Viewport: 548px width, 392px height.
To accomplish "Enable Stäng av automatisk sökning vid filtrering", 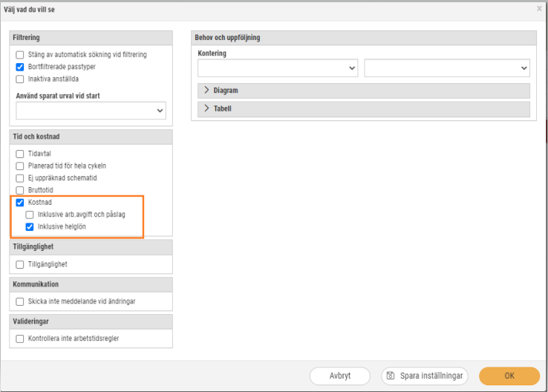I will coord(20,55).
